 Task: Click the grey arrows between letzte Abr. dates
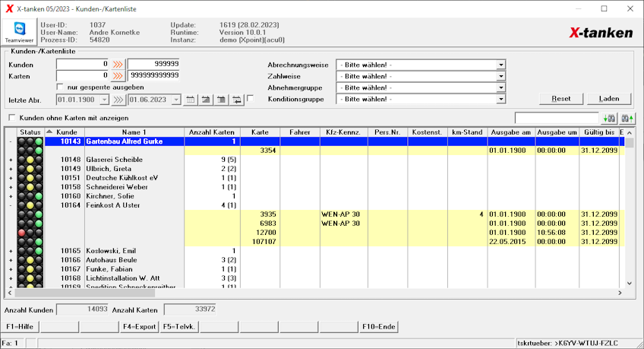(x=118, y=100)
